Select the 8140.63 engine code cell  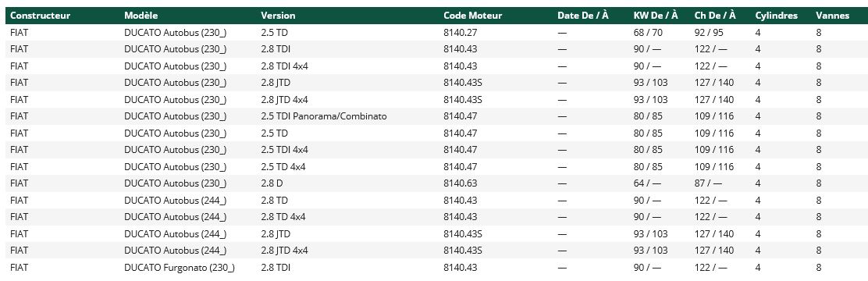[460, 183]
